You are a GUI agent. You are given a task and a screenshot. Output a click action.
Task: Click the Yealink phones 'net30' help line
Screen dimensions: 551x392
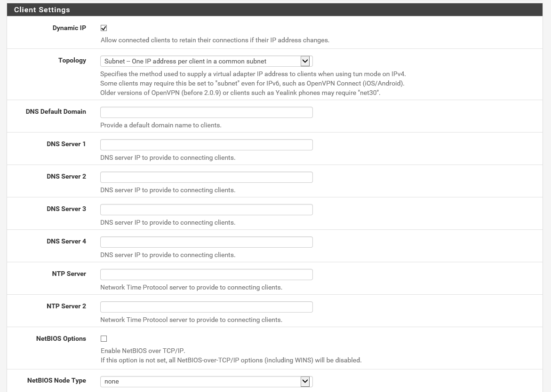pyautogui.click(x=240, y=93)
